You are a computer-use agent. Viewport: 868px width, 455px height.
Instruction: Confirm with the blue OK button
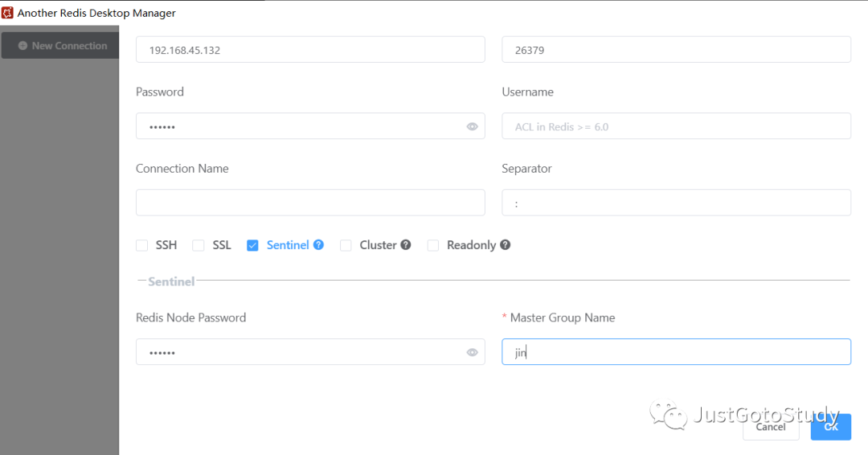tap(831, 427)
